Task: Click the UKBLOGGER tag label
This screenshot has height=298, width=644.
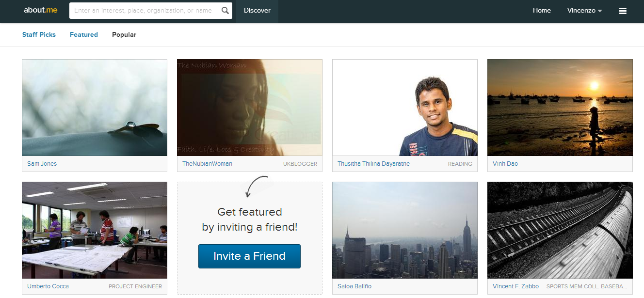Action: coord(300,164)
